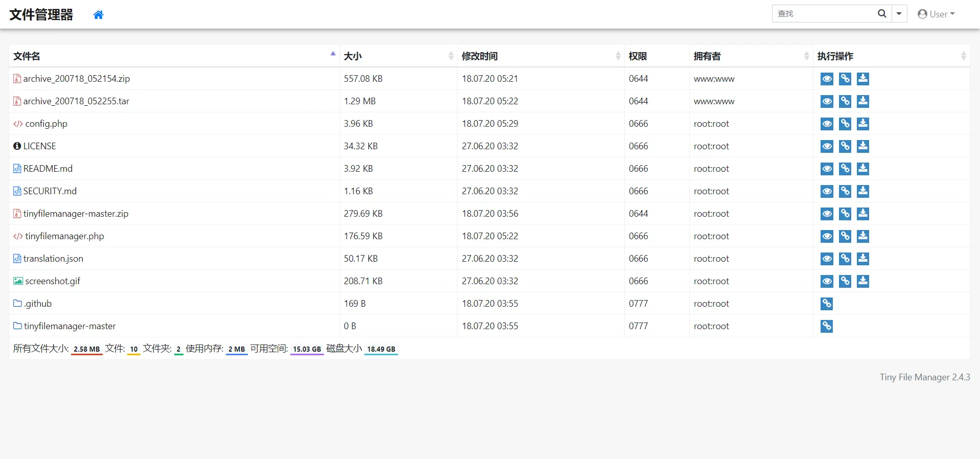Sort by 文件名 column header
The image size is (980, 459).
click(174, 56)
